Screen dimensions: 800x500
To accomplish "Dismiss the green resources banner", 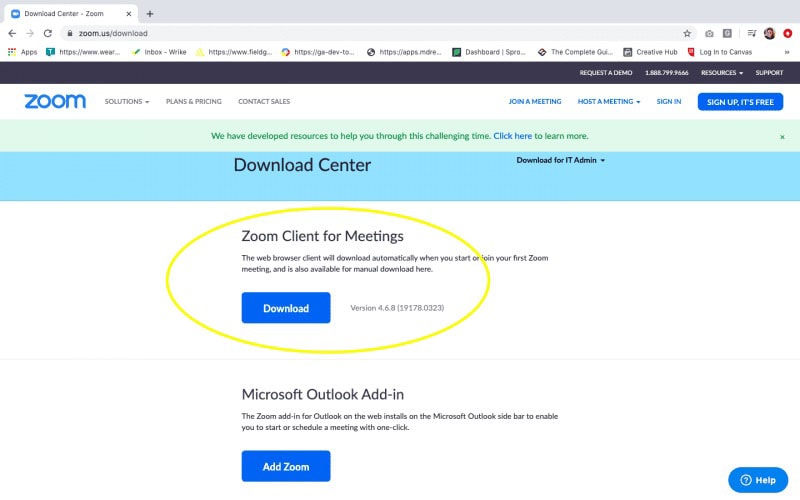I will (x=782, y=136).
